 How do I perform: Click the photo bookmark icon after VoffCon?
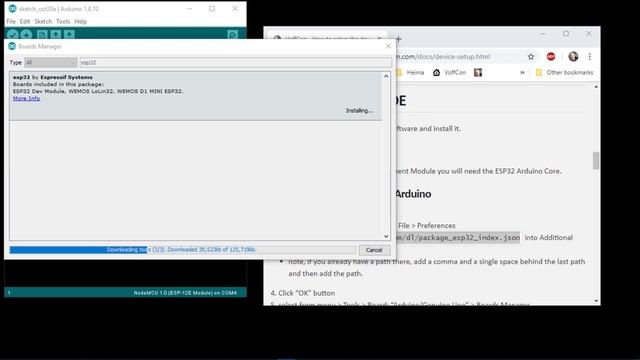point(478,73)
